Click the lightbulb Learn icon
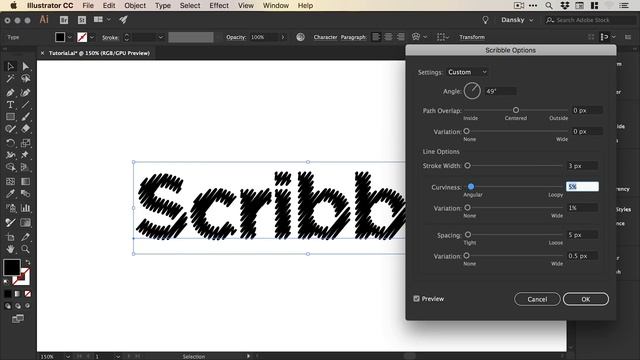640x360 pixels. [485, 20]
